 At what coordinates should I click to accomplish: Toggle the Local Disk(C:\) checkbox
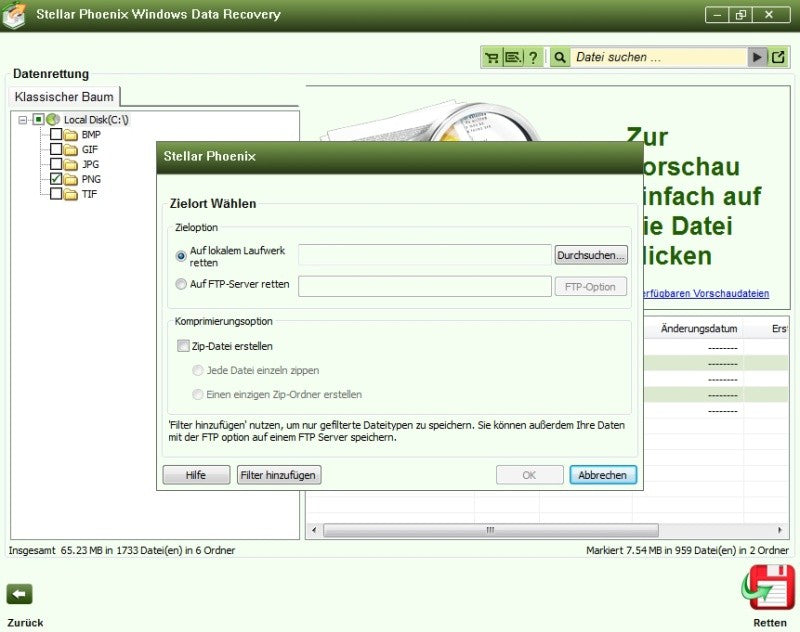click(x=38, y=120)
